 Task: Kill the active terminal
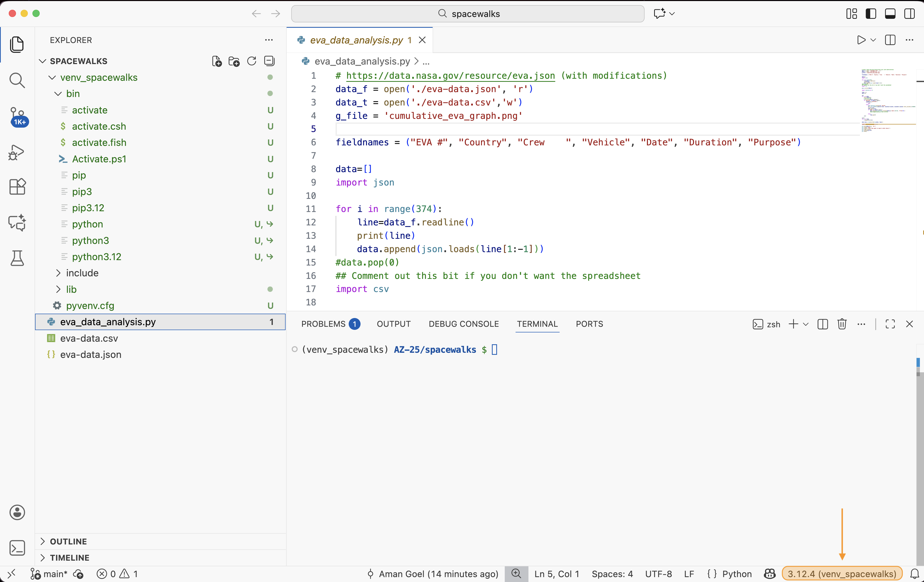[842, 324]
